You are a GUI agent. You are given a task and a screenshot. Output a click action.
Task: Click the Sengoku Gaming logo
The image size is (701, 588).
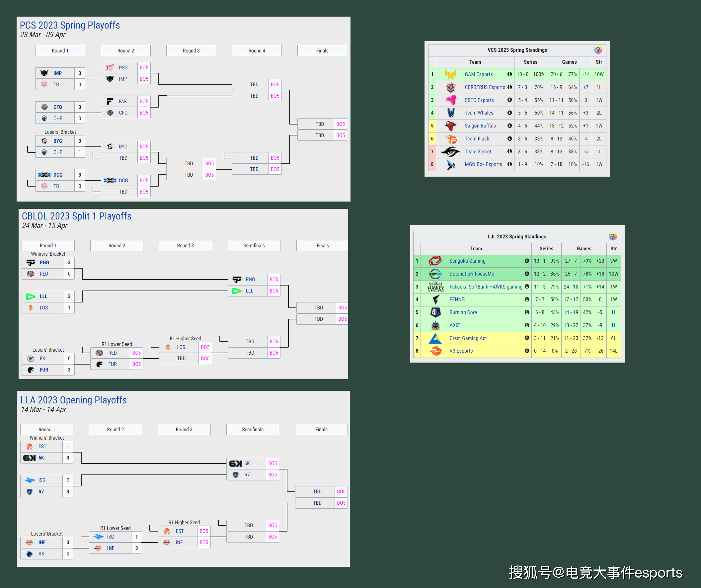tap(435, 261)
